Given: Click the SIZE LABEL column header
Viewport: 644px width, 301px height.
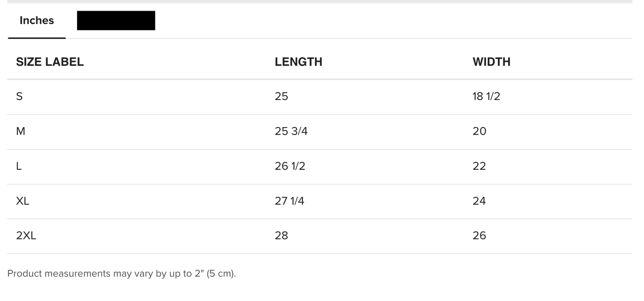Looking at the screenshot, I should click(50, 62).
